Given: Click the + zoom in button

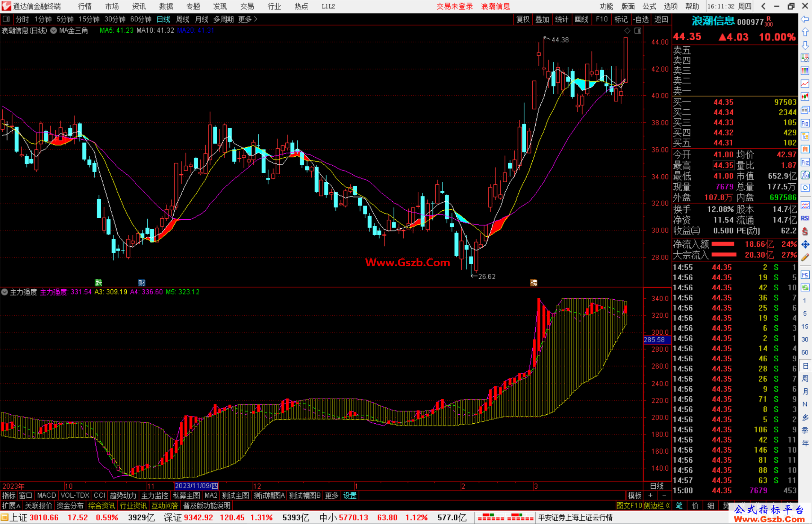Looking at the screenshot, I should (x=650, y=495).
